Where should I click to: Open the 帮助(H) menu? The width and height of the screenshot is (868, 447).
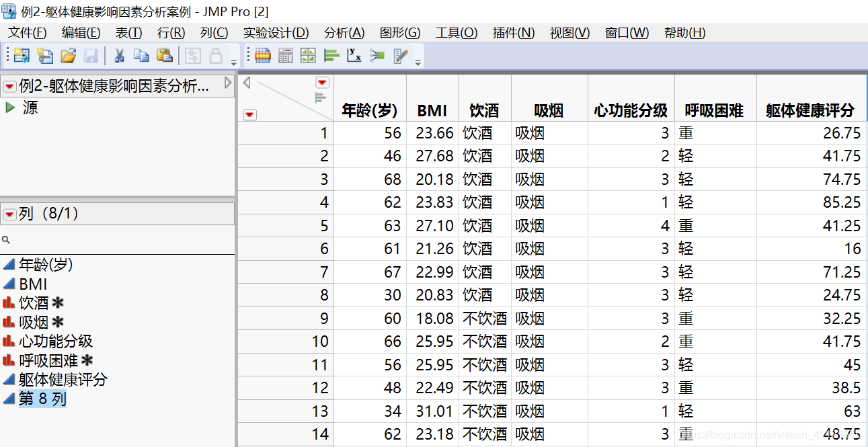(x=684, y=33)
